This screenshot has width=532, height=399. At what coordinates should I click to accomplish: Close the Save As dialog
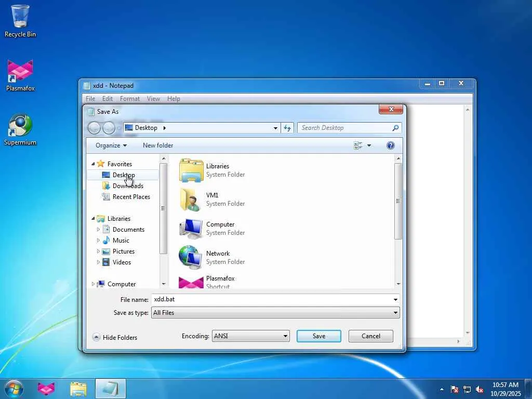pos(391,109)
